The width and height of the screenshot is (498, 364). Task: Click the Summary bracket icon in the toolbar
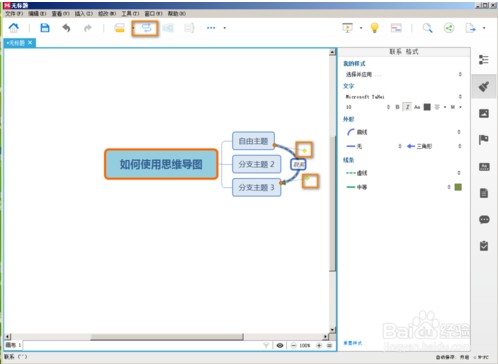(189, 28)
